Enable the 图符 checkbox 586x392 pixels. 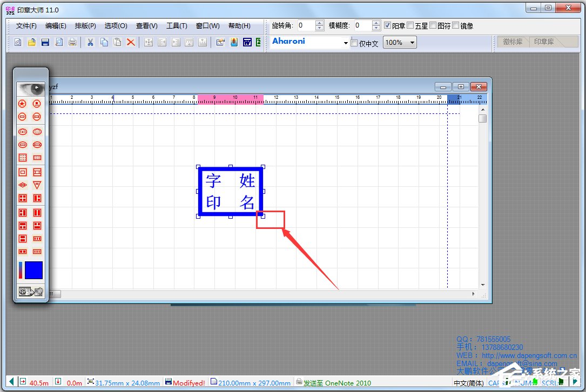coord(433,25)
